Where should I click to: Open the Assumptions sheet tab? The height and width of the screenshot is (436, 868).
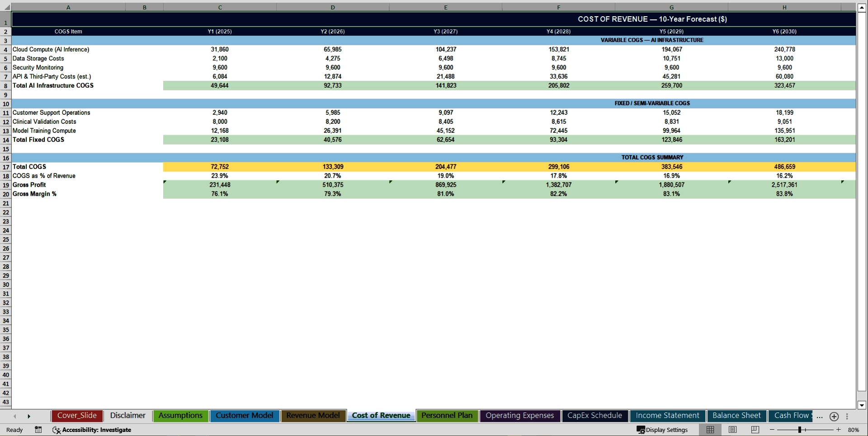180,416
